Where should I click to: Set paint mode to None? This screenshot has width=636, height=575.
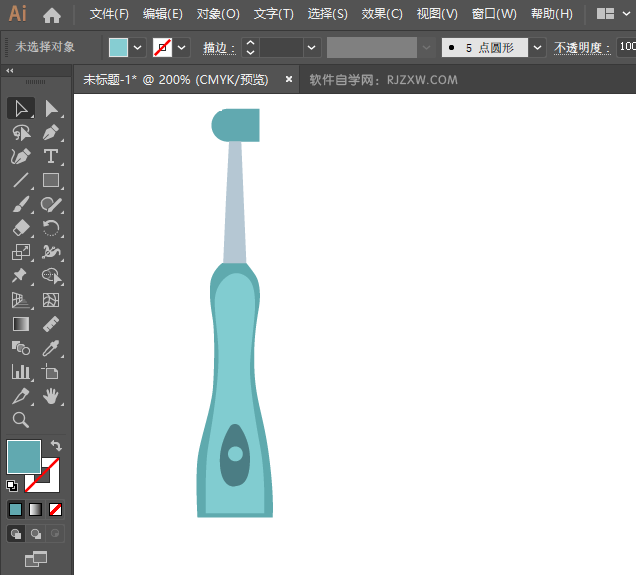tap(56, 509)
